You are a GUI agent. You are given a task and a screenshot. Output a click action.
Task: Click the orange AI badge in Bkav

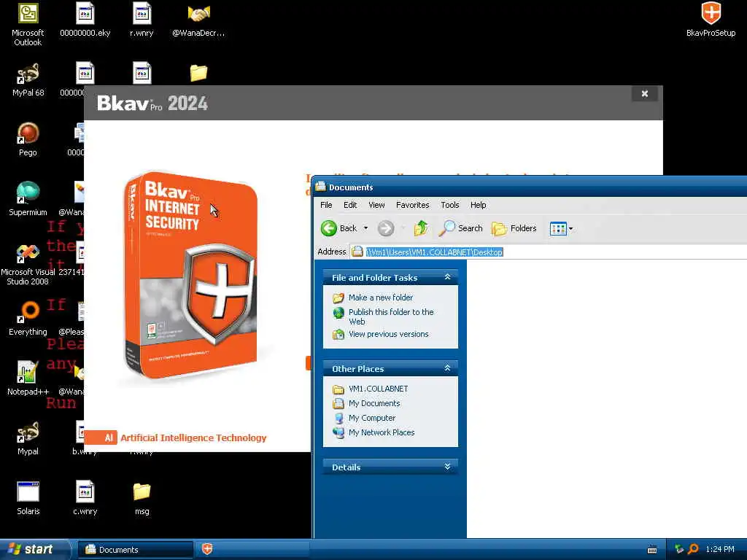point(101,437)
